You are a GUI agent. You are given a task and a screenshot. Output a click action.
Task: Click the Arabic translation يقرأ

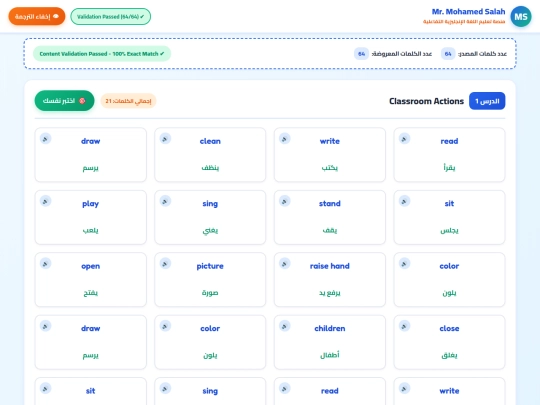tap(449, 168)
